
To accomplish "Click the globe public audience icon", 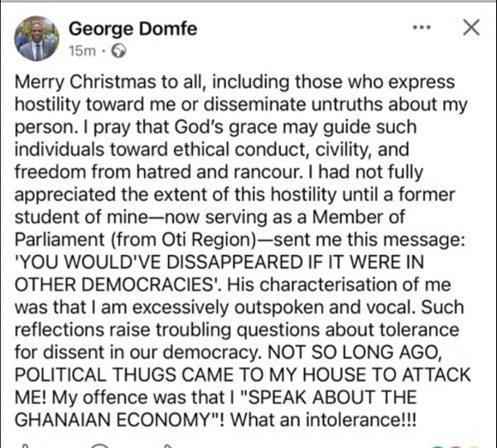I will (105, 51).
